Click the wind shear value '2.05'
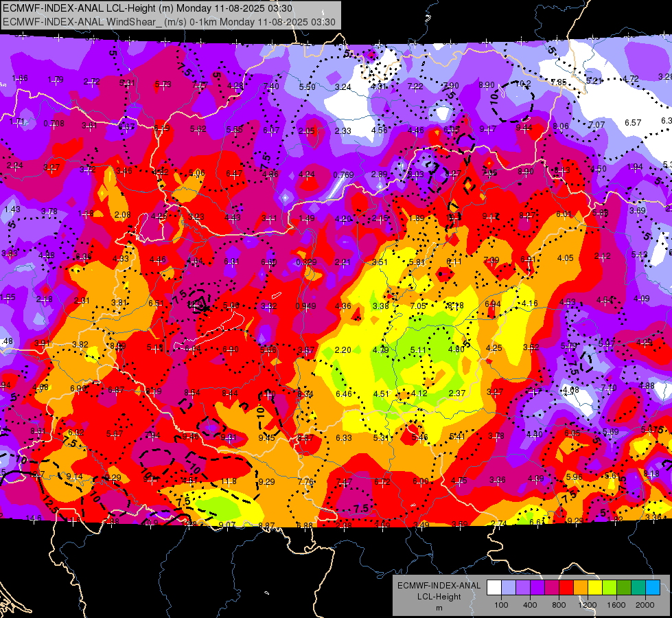 pyautogui.click(x=306, y=130)
